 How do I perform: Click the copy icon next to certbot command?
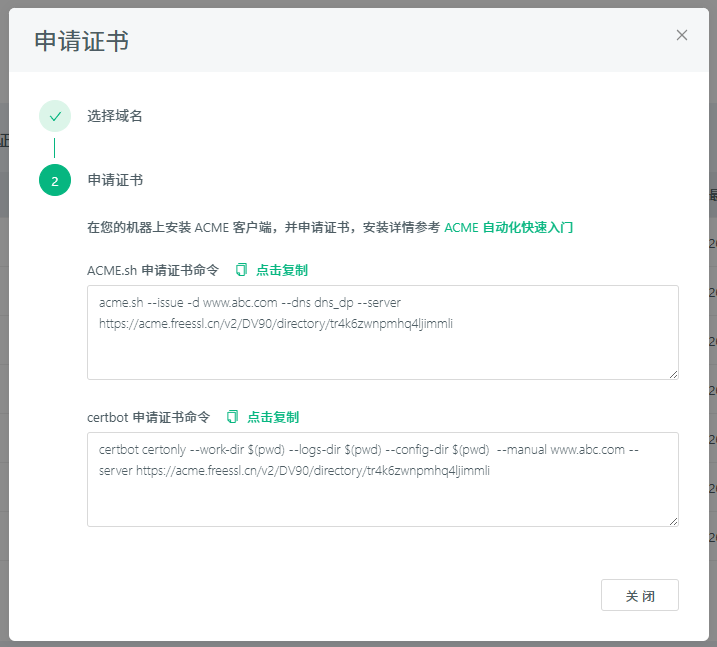(x=233, y=417)
